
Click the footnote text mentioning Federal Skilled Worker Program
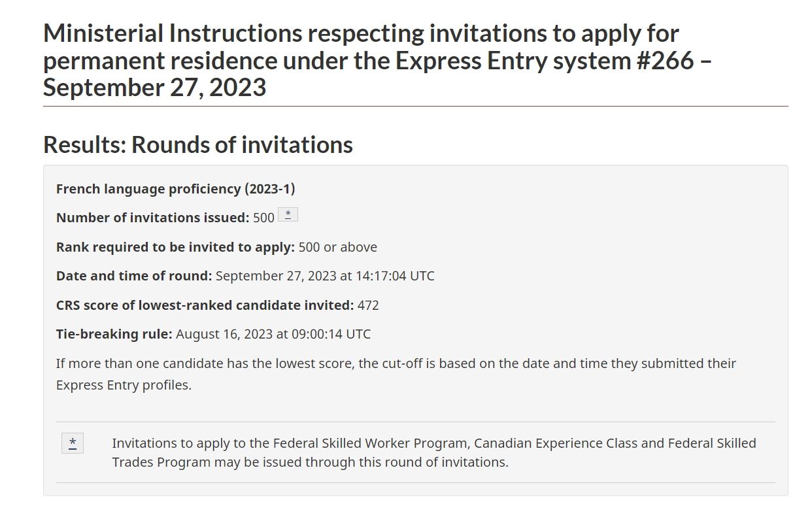pyautogui.click(x=434, y=452)
